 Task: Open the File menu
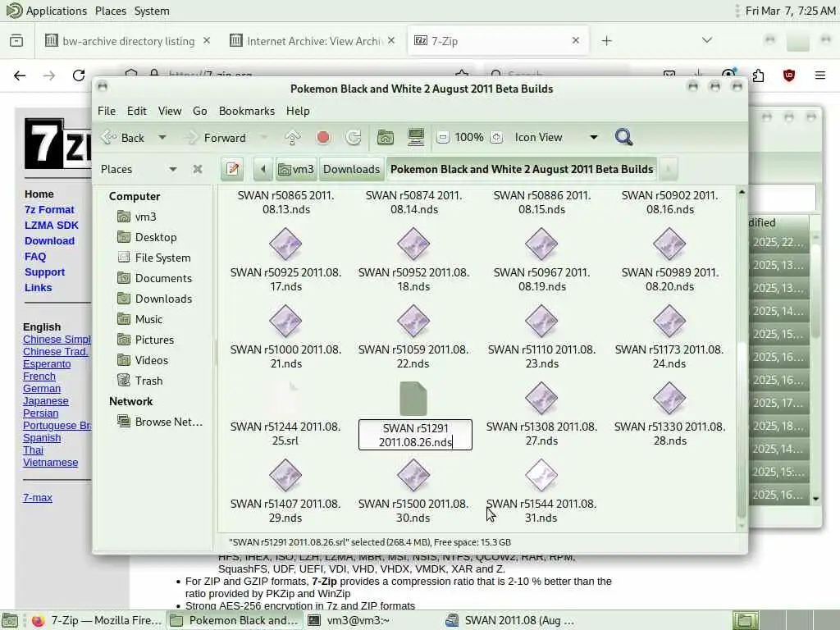click(107, 111)
